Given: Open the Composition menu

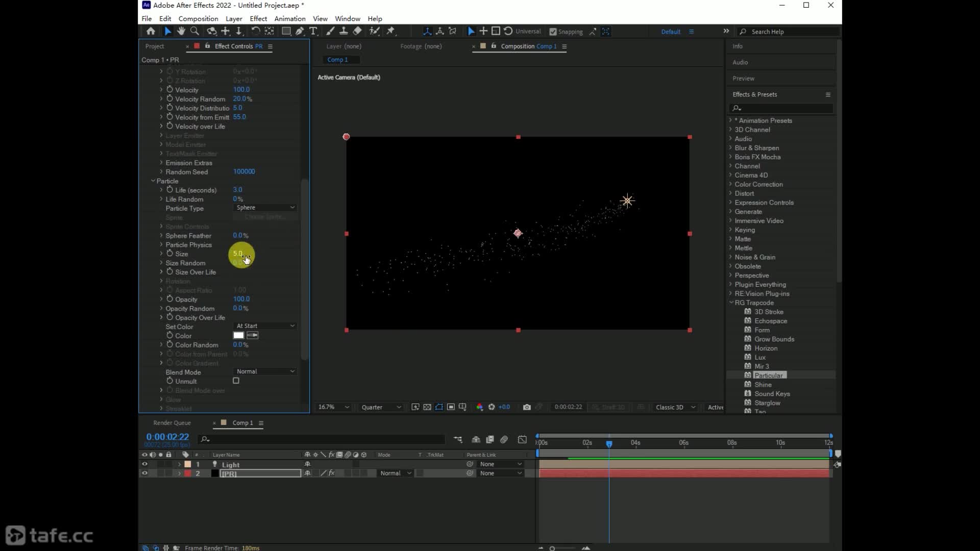Looking at the screenshot, I should coord(198,18).
